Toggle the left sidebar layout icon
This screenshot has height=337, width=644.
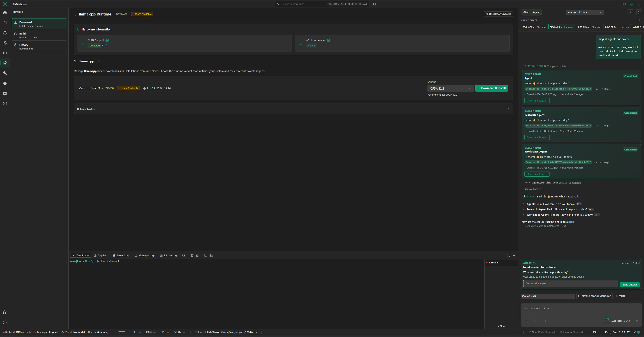coord(624,4)
